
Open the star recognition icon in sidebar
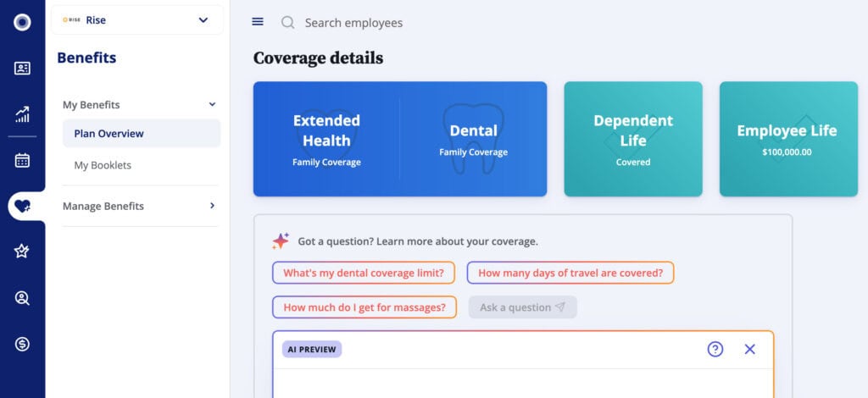(x=22, y=252)
